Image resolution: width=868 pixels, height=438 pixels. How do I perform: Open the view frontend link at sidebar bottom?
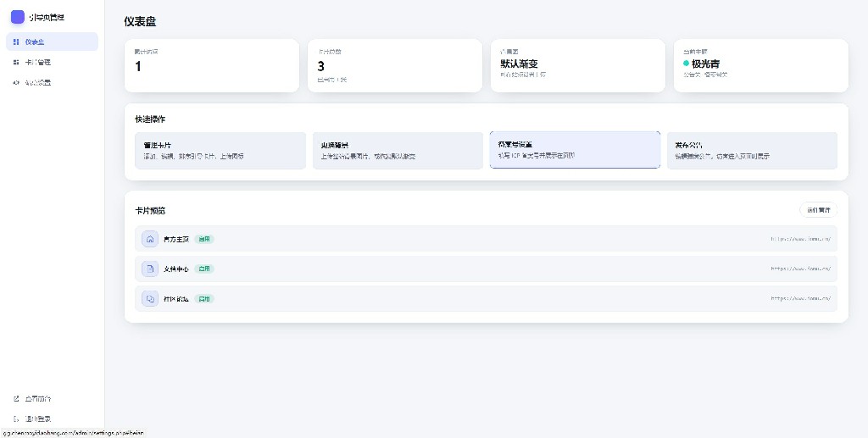[52, 398]
